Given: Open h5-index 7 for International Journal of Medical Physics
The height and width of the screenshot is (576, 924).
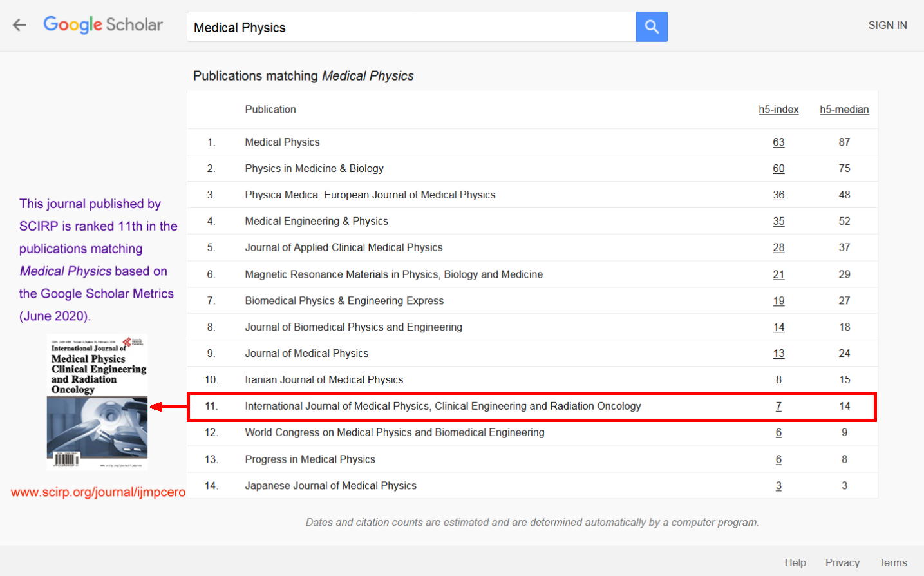Looking at the screenshot, I should click(x=778, y=407).
